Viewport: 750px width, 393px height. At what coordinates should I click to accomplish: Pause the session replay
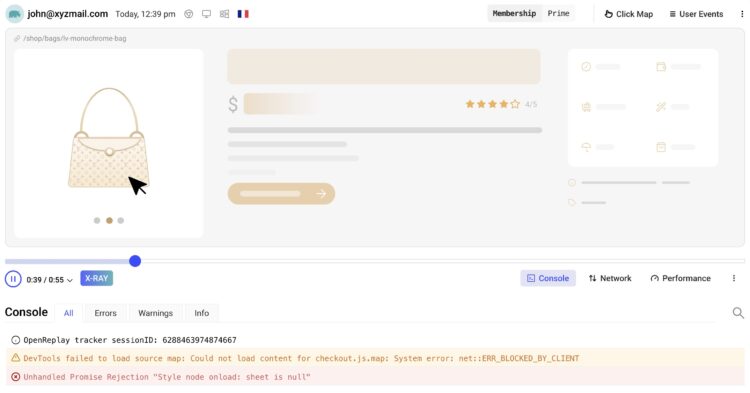13,279
